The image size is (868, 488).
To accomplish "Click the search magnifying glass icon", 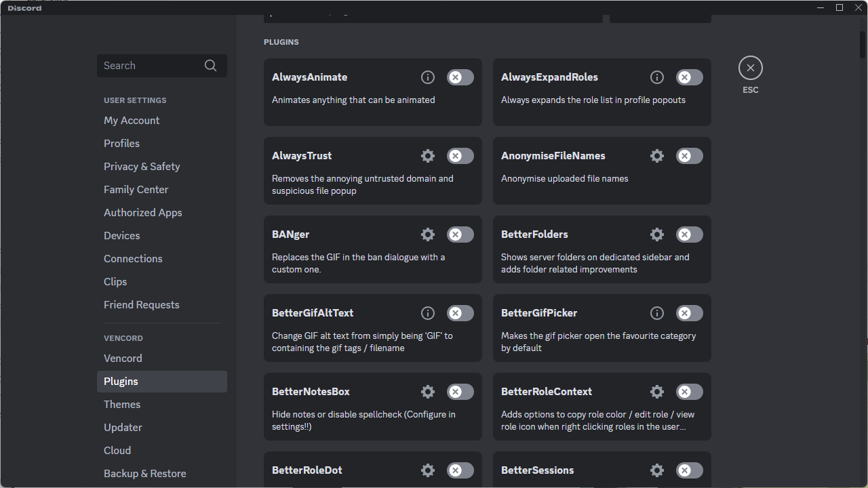I will 210,65.
